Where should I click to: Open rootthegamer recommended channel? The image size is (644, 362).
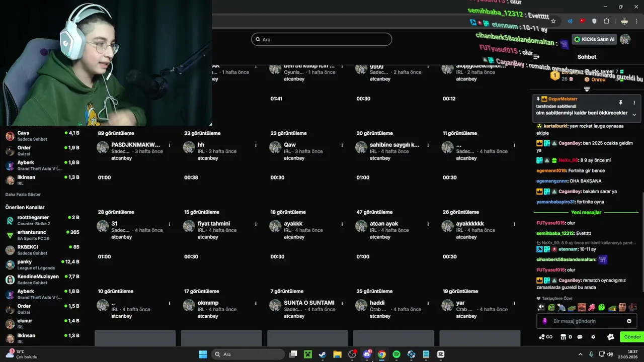[43, 220]
